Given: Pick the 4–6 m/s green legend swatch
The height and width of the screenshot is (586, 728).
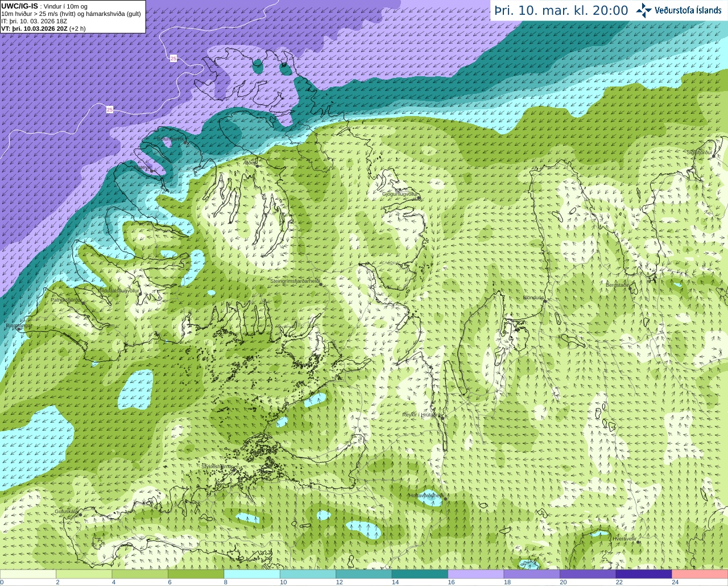Looking at the screenshot, I should pos(140,574).
